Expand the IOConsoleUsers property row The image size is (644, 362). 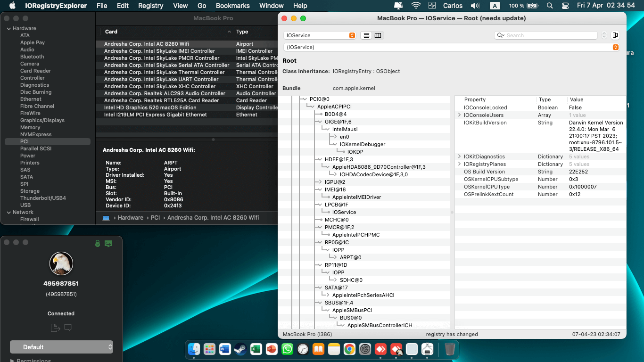click(460, 115)
